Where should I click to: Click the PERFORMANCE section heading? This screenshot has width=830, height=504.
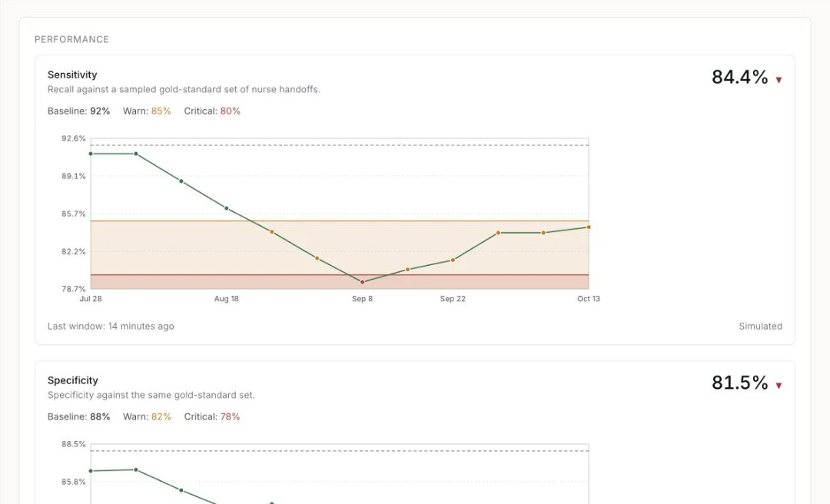coord(72,39)
